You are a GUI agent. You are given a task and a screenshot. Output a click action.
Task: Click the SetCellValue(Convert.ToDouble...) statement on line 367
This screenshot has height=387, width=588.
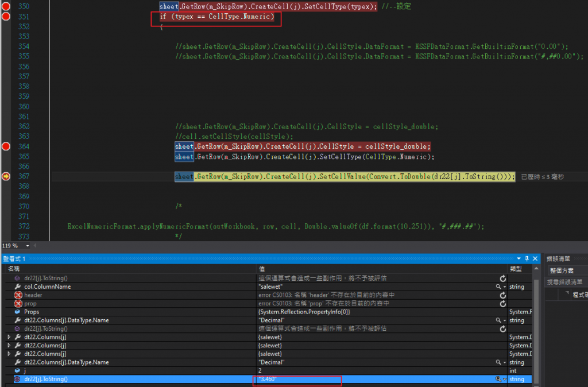pyautogui.click(x=345, y=176)
